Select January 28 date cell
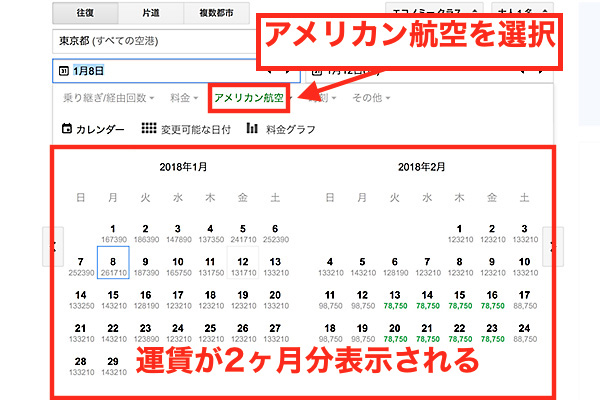 pyautogui.click(x=81, y=366)
